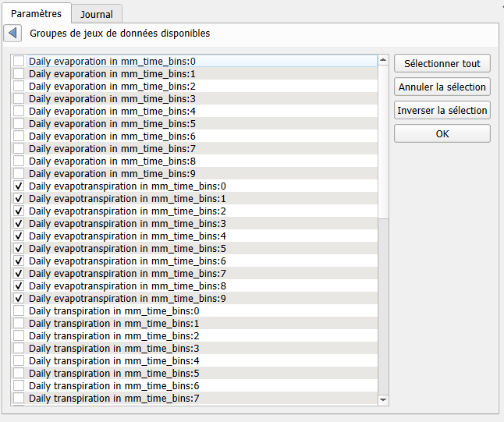Screen dimensions: 504x422
Task: Click scrollbar down arrow in list
Action: point(382,399)
